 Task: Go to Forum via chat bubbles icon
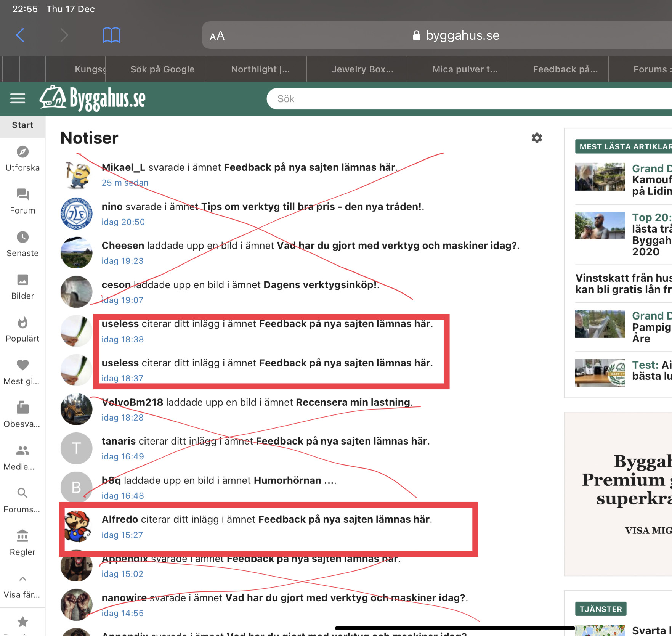point(22,194)
